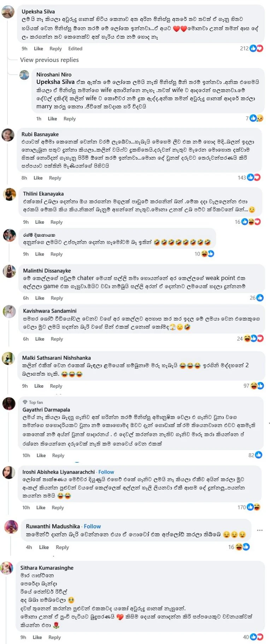Open the Edited history on Upeksha Silva's comment
The height and width of the screenshot is (644, 270).
(x=75, y=49)
